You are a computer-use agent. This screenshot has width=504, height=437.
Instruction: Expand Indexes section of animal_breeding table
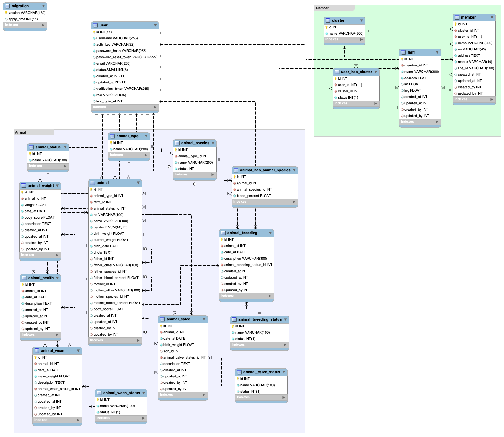[270, 296]
